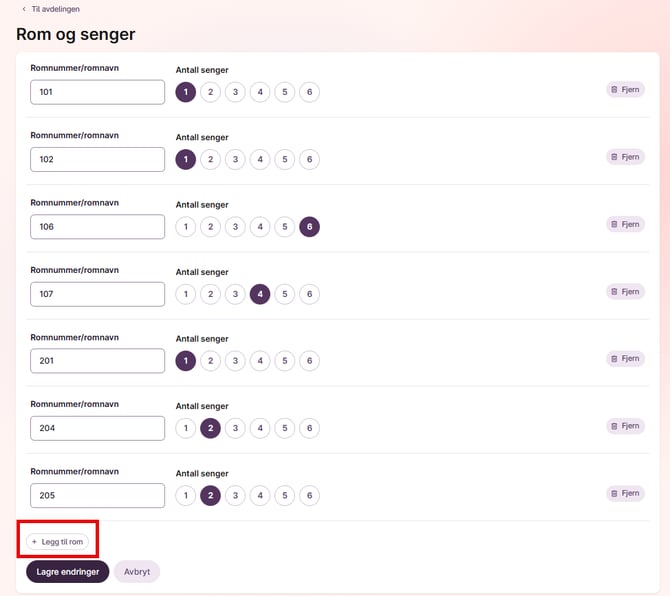Choose 5 beds for room 107
The width and height of the screenshot is (670, 596).
[285, 294]
